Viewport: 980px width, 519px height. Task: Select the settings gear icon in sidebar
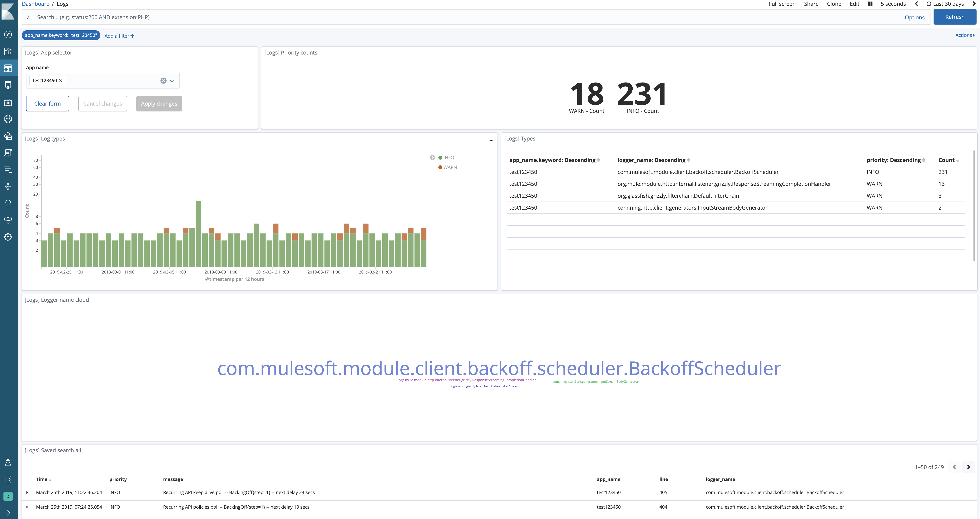8,237
